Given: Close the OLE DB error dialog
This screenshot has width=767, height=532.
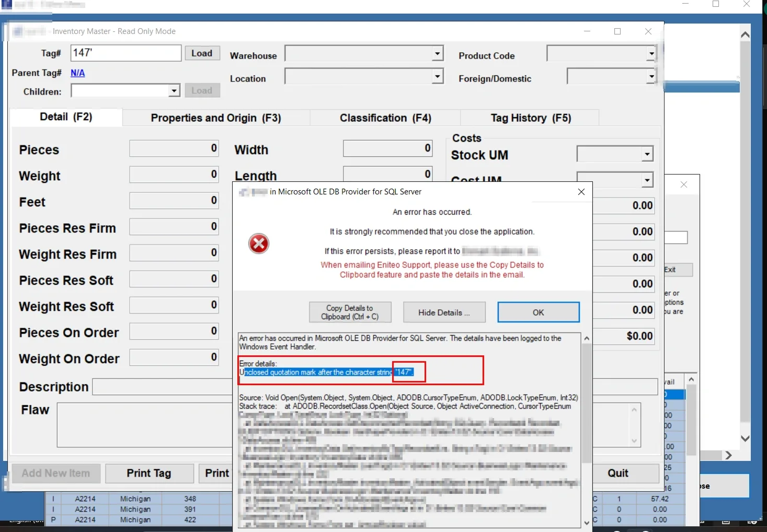Looking at the screenshot, I should [581, 192].
